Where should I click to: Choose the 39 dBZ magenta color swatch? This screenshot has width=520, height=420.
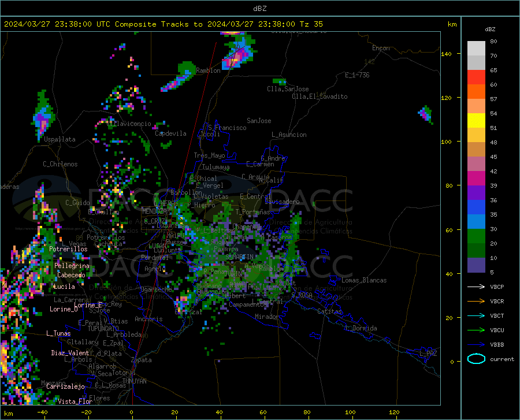click(476, 179)
